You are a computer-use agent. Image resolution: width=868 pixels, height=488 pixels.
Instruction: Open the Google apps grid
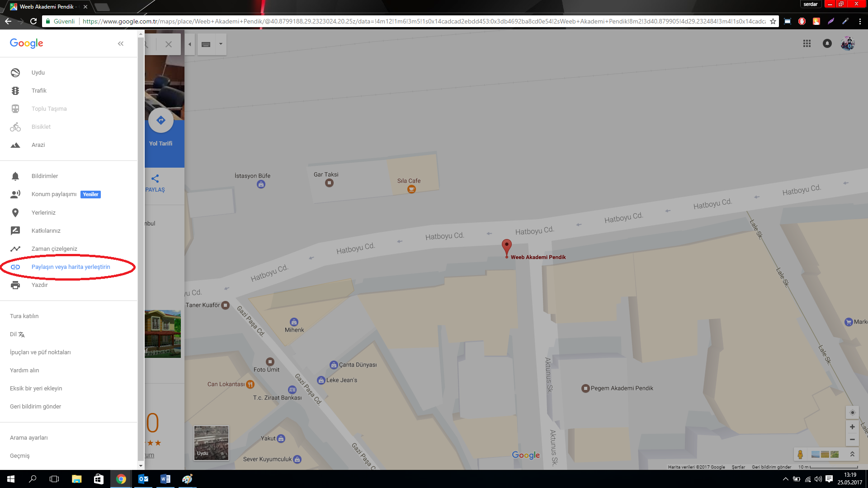coord(807,44)
